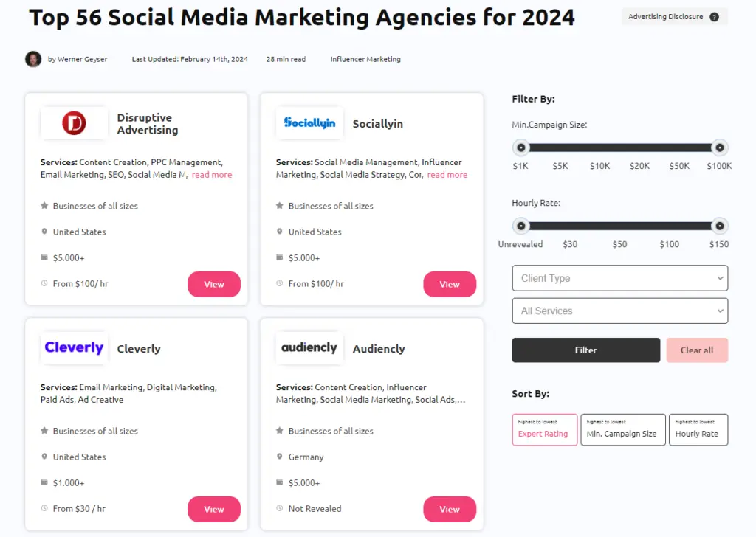Click the Sociallyin logo image
Image resolution: width=756 pixels, height=537 pixels.
[309, 123]
